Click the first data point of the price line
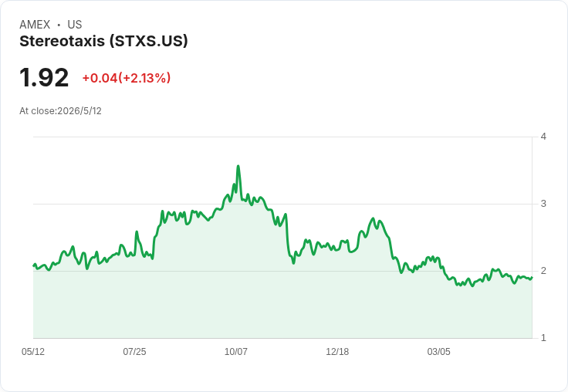 point(34,265)
